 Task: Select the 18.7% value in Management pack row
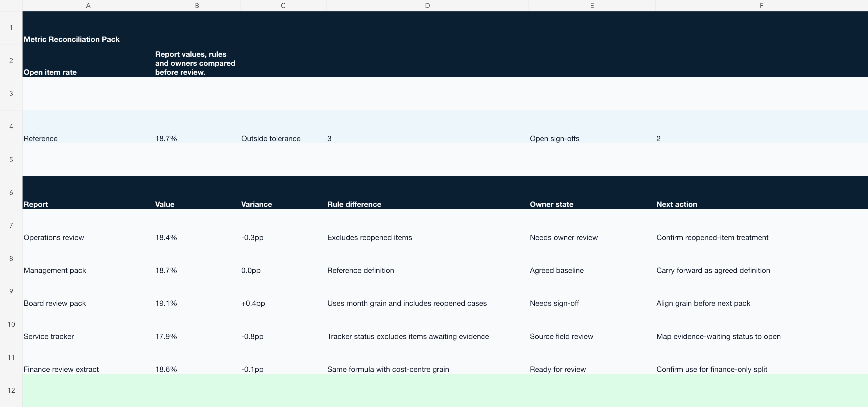point(197,259)
